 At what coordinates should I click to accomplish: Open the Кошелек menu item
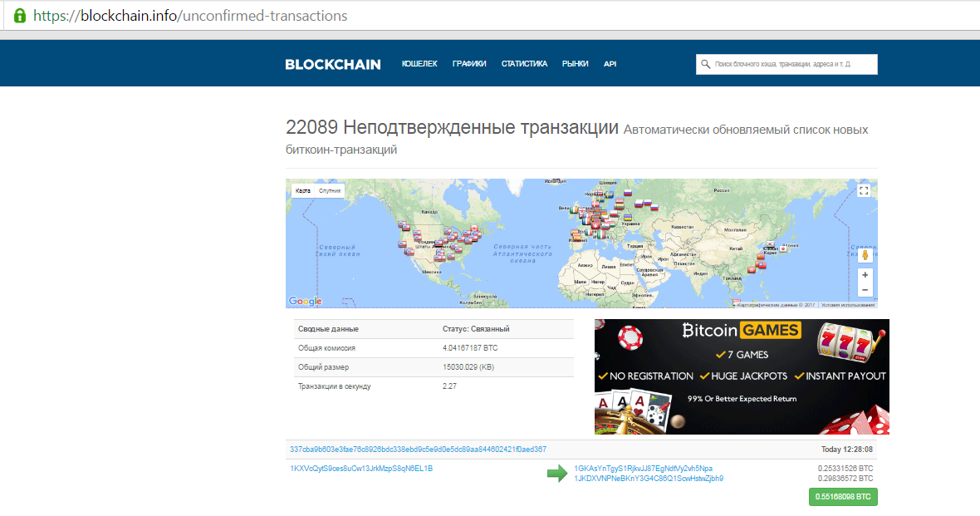(x=419, y=64)
